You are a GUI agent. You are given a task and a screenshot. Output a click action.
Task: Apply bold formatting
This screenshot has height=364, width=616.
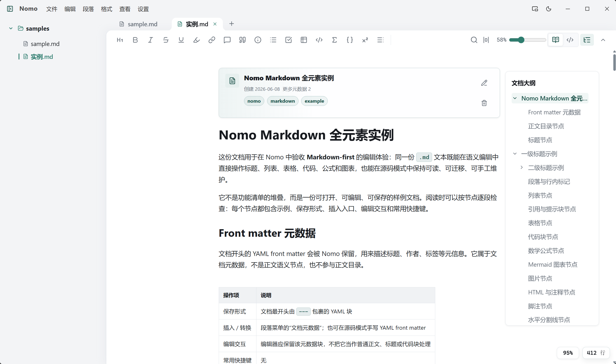click(x=135, y=40)
